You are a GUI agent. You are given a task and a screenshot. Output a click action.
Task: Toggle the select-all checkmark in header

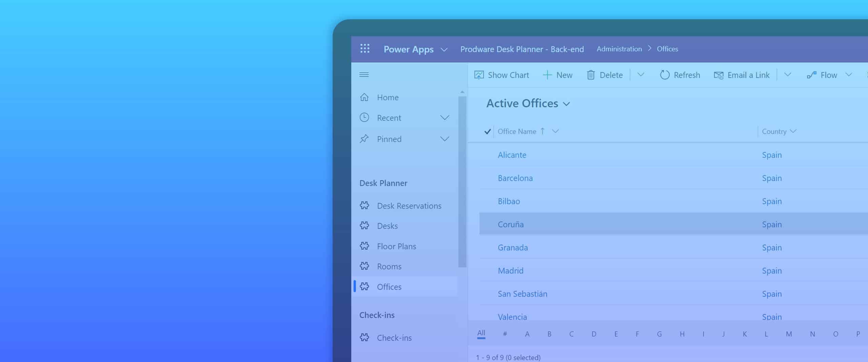pos(487,131)
